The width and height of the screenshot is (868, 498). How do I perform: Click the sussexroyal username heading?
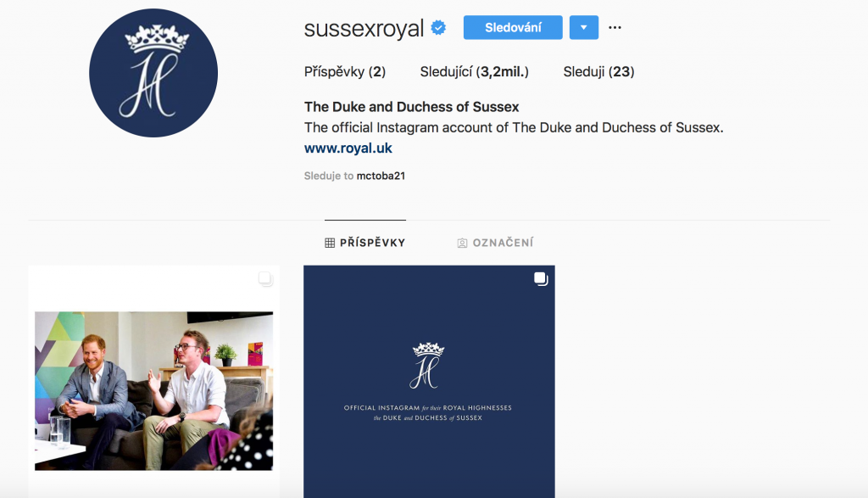coord(364,28)
